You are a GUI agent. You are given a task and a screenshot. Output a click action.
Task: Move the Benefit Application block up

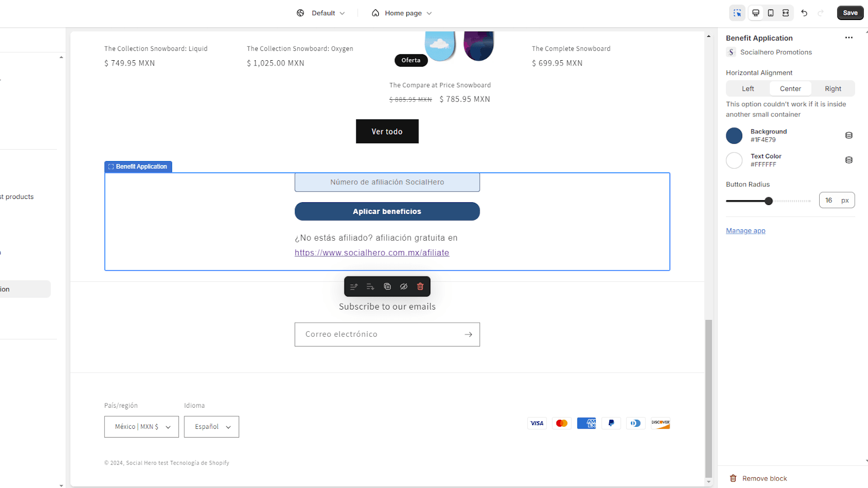[x=354, y=286]
